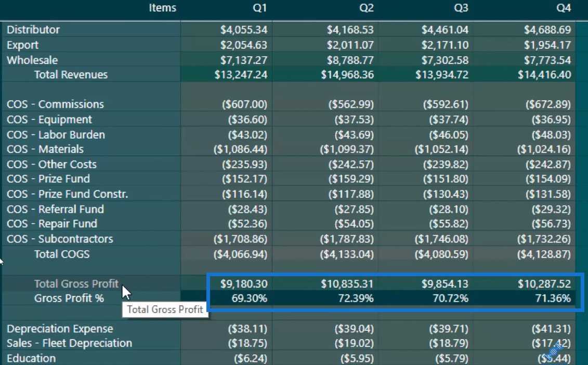Click Export Q2 value $2,011.07
The image size is (588, 365).
(350, 45)
